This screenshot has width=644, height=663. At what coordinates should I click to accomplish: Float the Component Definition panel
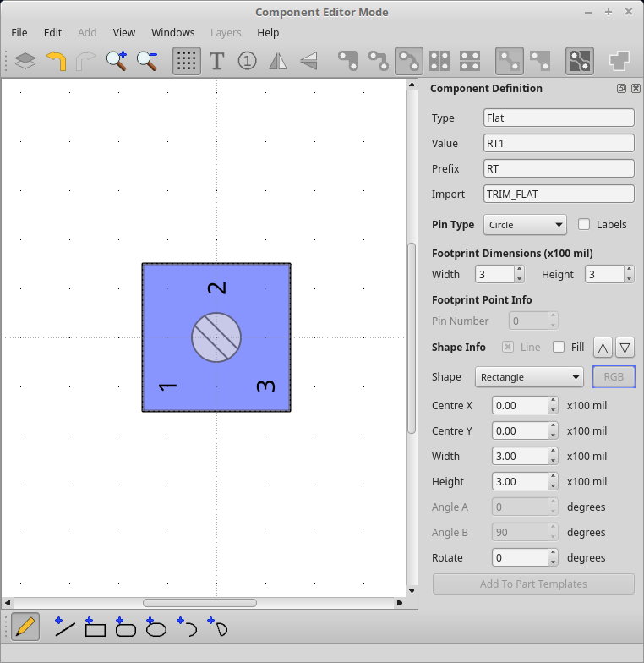[x=621, y=88]
